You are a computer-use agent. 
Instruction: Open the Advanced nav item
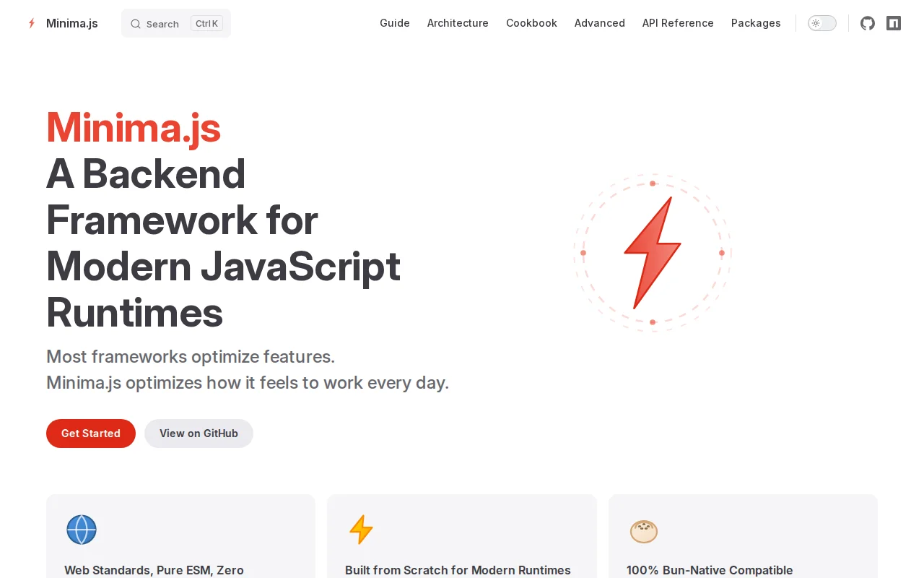point(600,23)
